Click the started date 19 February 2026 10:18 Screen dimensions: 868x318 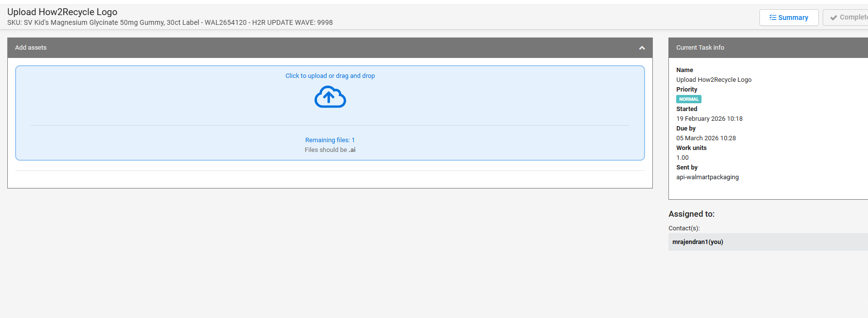(709, 119)
